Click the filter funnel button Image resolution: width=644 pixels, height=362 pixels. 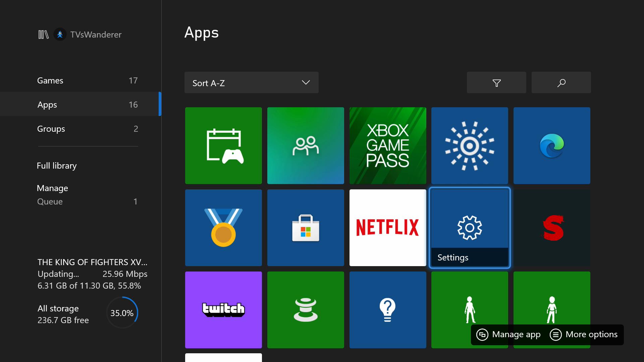(496, 83)
